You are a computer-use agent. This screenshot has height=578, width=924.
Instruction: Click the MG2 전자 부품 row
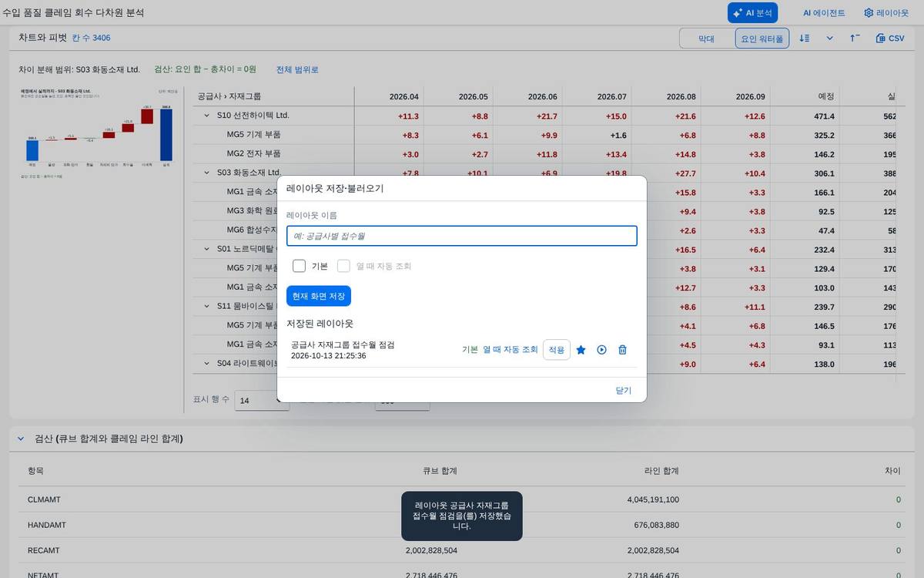pos(253,153)
